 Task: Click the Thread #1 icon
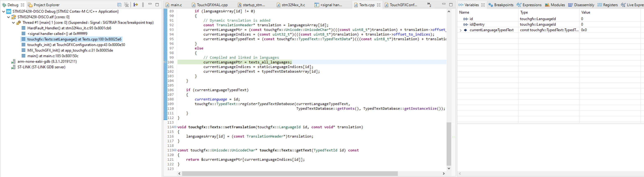[x=19, y=22]
